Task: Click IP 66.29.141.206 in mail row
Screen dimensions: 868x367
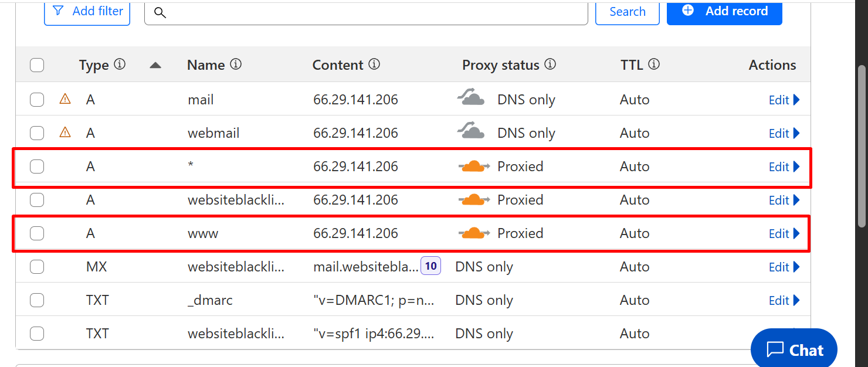Action: [x=356, y=100]
